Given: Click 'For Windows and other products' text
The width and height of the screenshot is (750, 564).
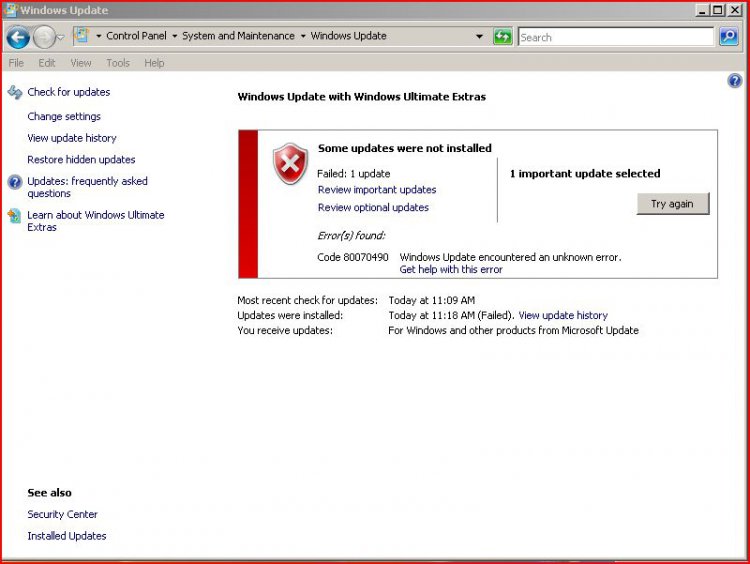Looking at the screenshot, I should (513, 331).
